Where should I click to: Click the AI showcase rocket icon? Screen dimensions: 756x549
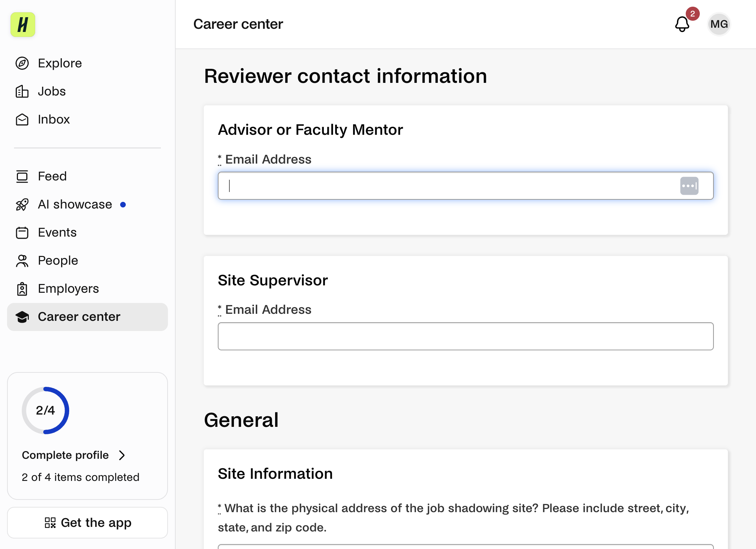point(22,205)
